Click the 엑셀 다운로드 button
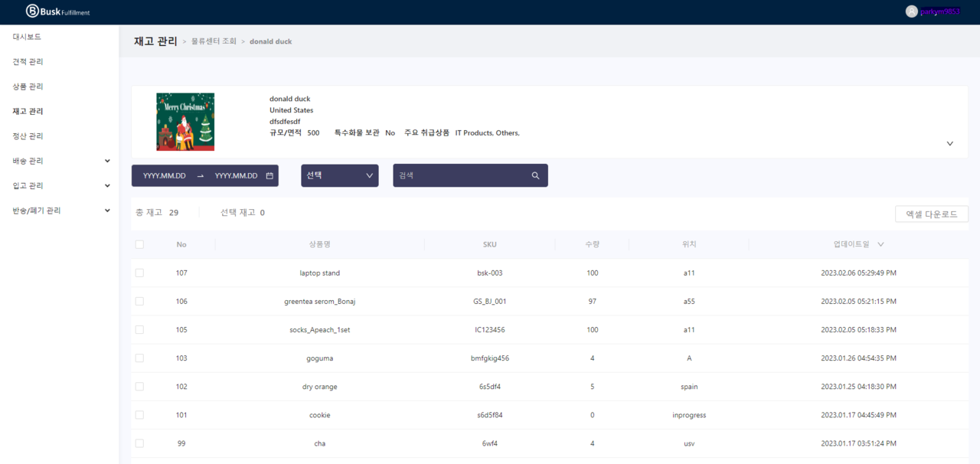 931,214
